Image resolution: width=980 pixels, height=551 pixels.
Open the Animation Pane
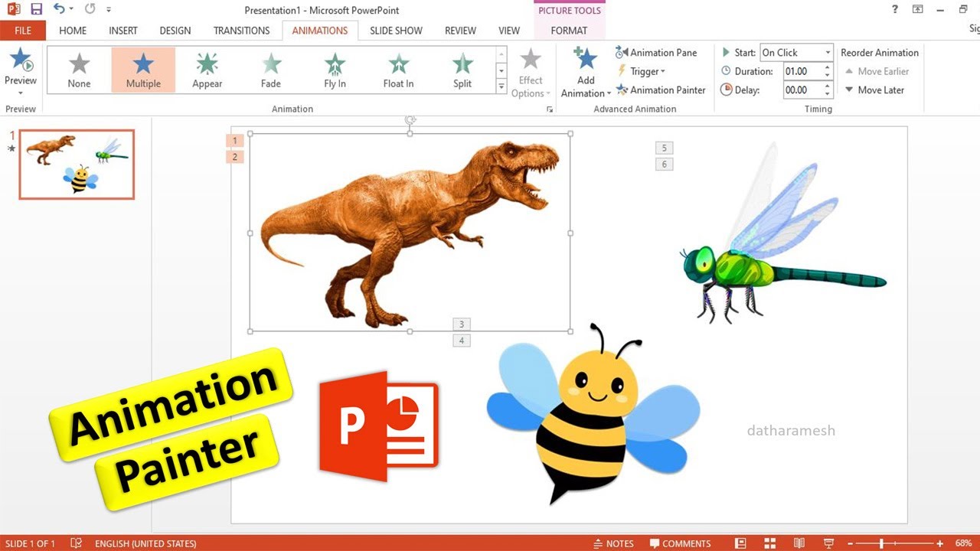pos(656,53)
